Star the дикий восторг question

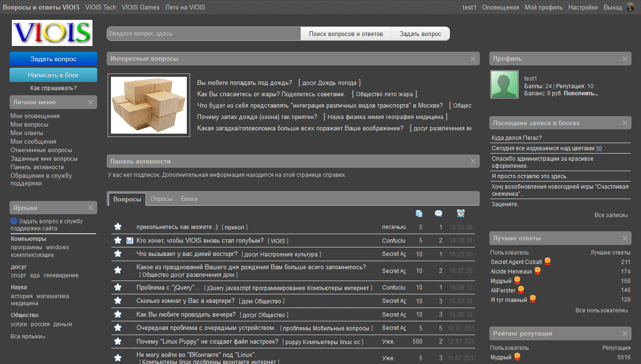tap(118, 254)
